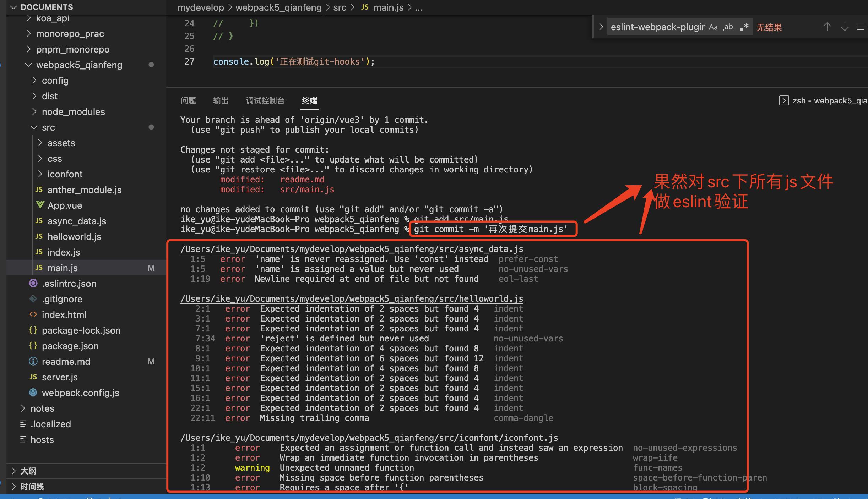Viewport: 868px width, 499px height.
Task: Click zsh terminal icon in panel header
Action: tap(783, 100)
